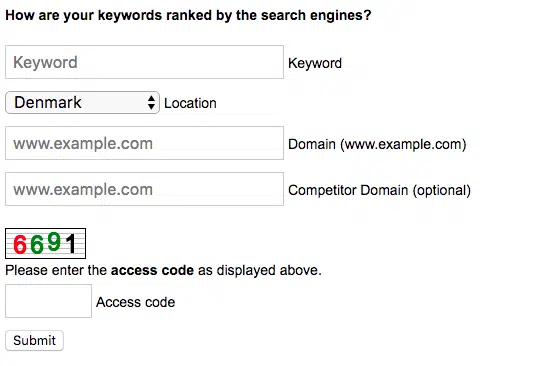Focus the Competitor Domain input field
This screenshot has width=545, height=366.
[144, 189]
